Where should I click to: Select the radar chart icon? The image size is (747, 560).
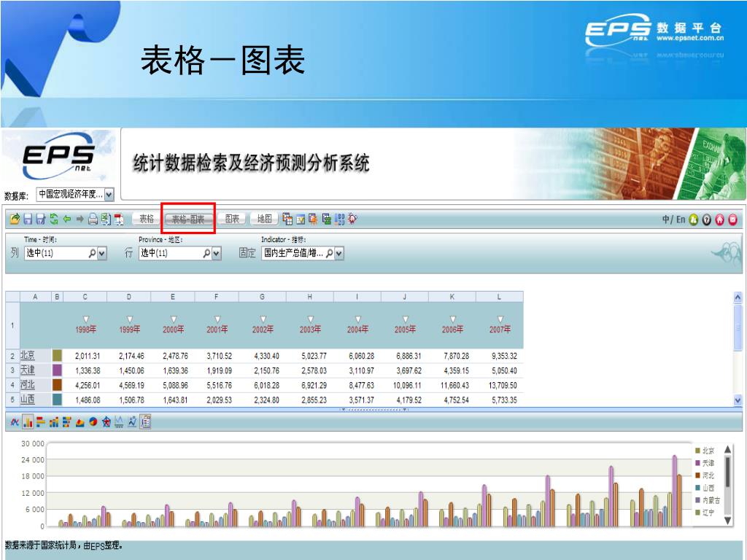point(107,421)
